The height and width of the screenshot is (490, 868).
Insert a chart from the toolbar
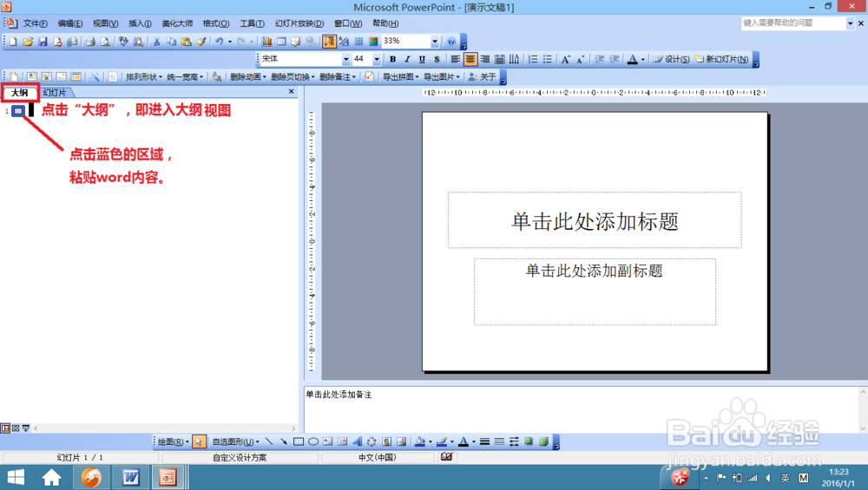pos(266,42)
